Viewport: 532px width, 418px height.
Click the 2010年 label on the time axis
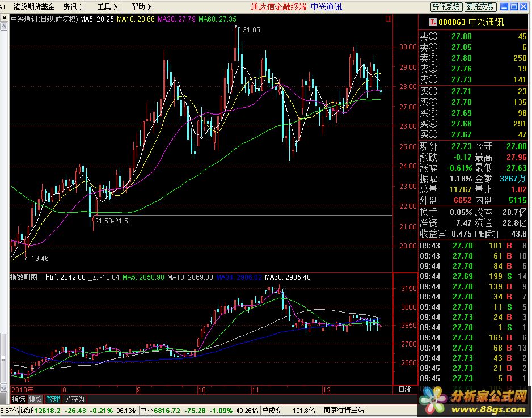22,390
